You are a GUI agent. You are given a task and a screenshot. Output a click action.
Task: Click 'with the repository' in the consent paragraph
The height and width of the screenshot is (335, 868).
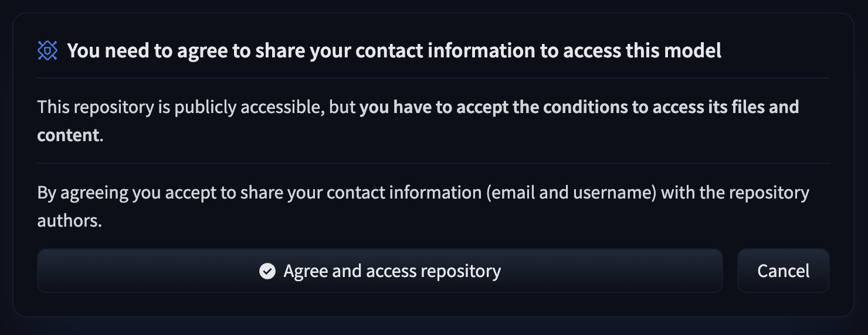(x=735, y=193)
